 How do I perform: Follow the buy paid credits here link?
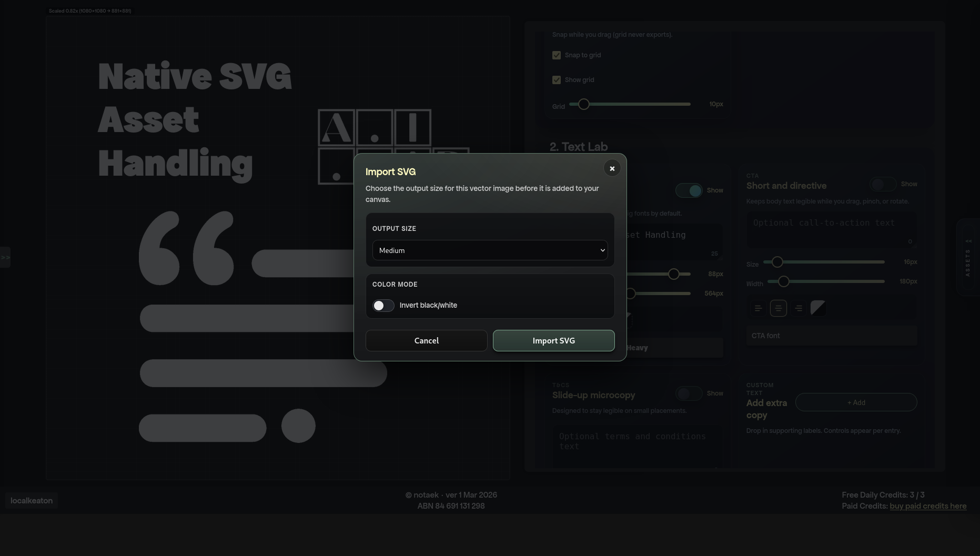[x=928, y=506]
